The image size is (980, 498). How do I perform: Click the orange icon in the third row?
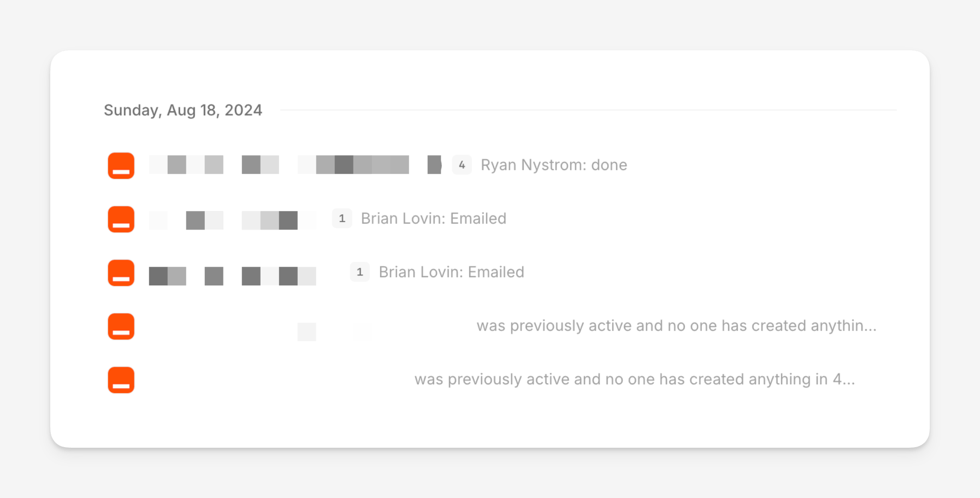[121, 273]
